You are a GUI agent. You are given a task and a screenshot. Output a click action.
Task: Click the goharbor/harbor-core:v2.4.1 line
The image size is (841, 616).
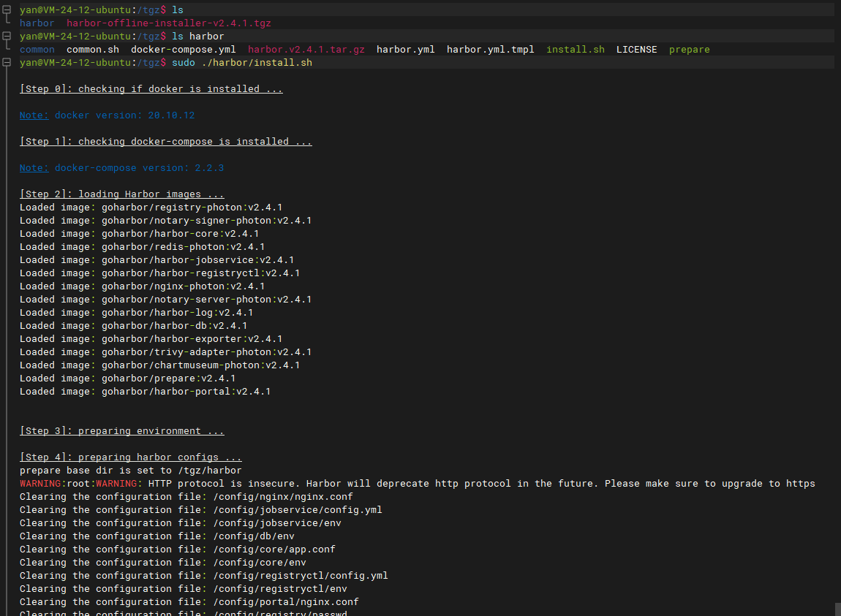pyautogui.click(x=140, y=234)
